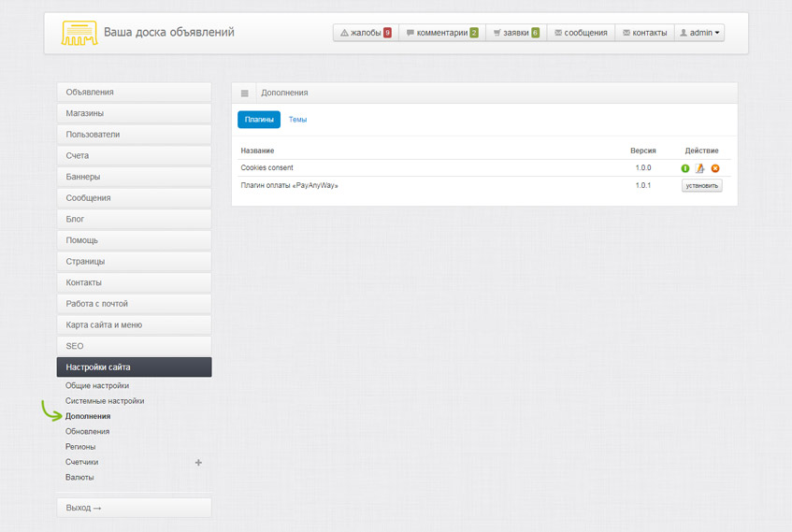Click the yellow bulletin board logo icon

click(79, 33)
